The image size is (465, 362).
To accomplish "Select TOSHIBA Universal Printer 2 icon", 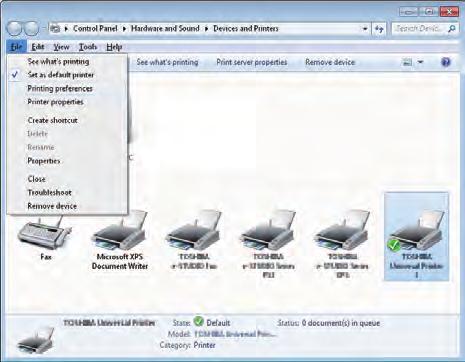I will (417, 236).
